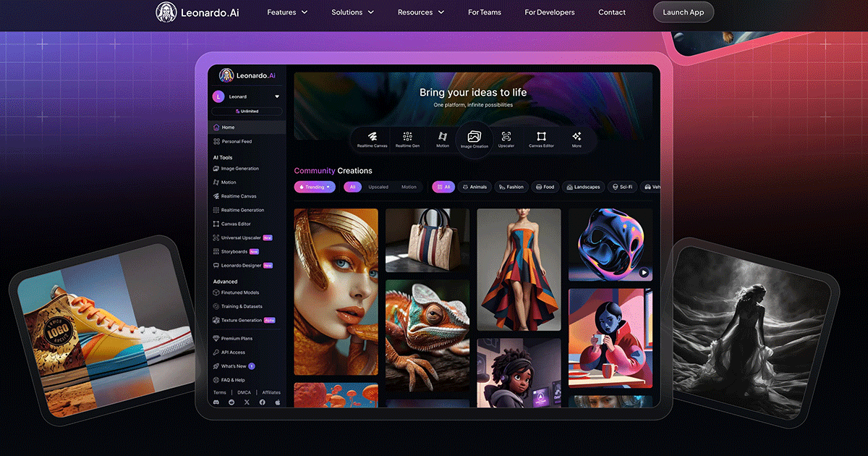Go to Home in the sidebar
The image size is (868, 456).
[247, 127]
